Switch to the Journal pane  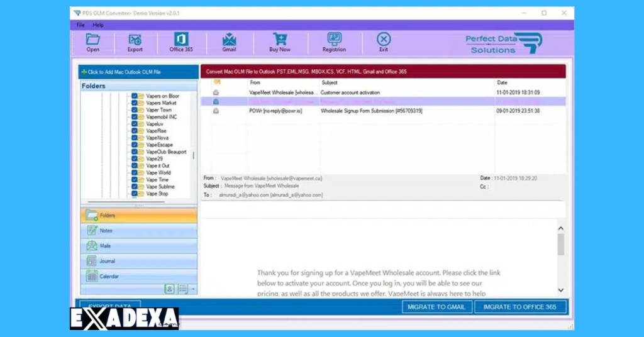[x=139, y=261]
